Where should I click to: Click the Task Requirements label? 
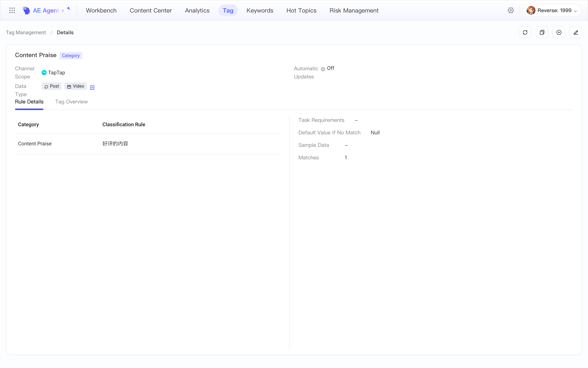(x=321, y=120)
